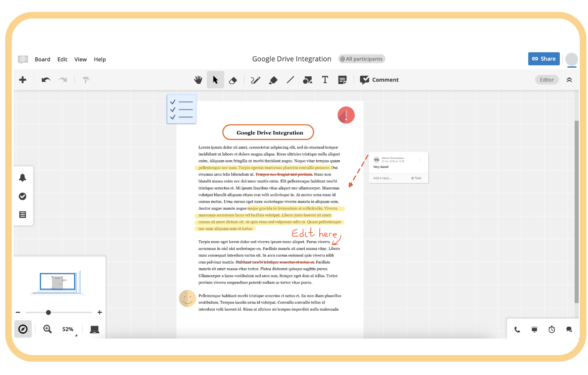The image size is (588, 375).
Task: Select the Text tool
Action: (325, 79)
